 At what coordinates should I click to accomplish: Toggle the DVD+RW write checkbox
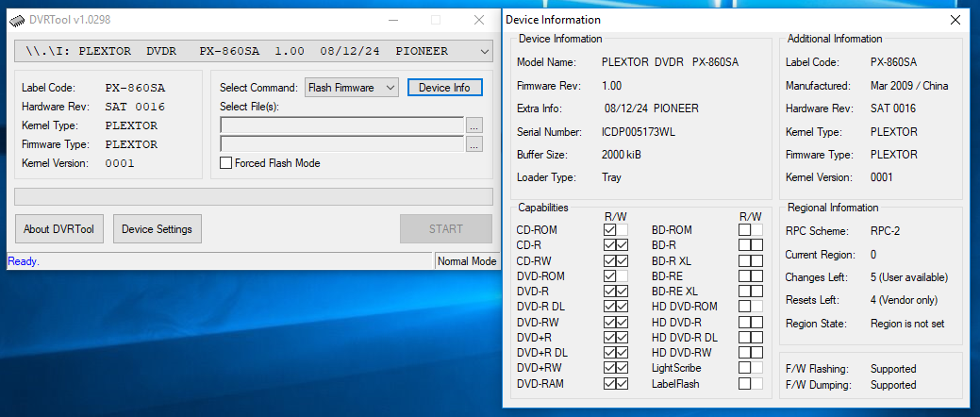pyautogui.click(x=622, y=368)
